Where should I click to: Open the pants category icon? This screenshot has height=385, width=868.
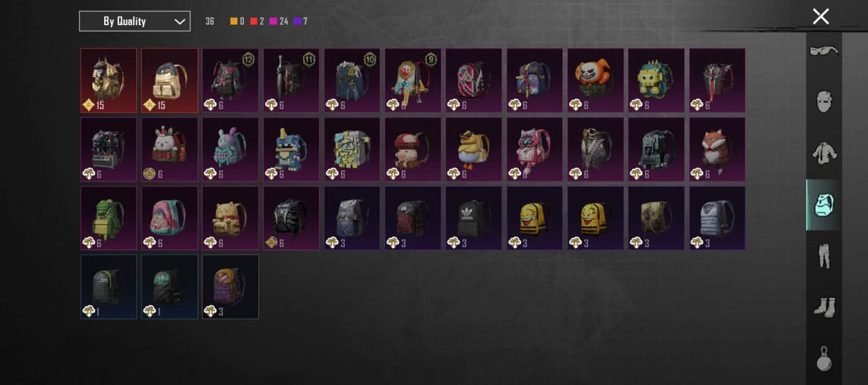tap(824, 256)
